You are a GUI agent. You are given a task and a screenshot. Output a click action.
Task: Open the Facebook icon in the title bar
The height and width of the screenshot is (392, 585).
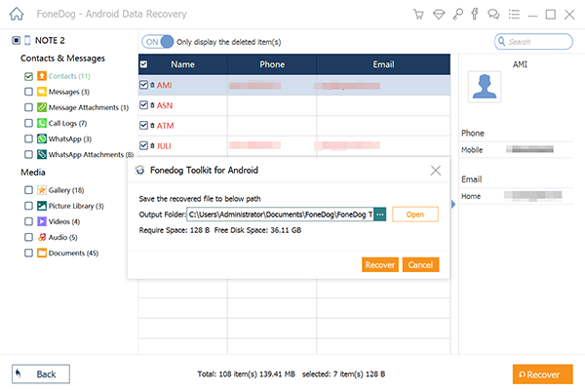pos(475,14)
